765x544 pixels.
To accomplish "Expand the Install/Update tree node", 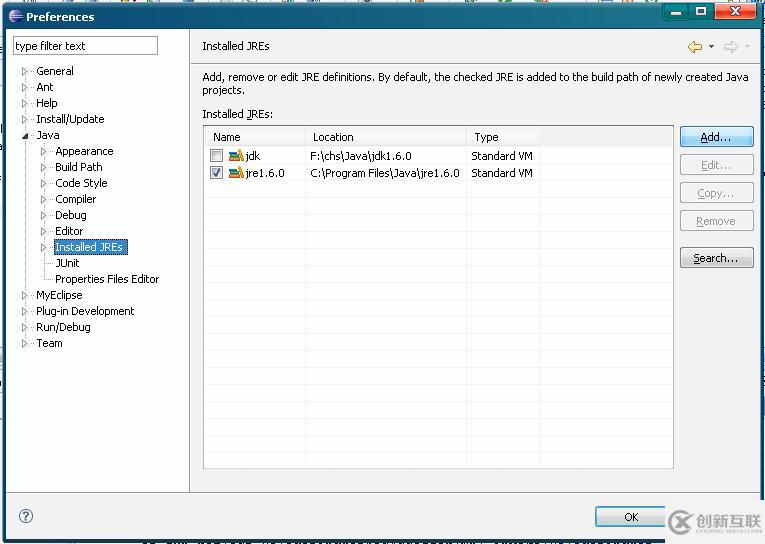I will point(24,119).
